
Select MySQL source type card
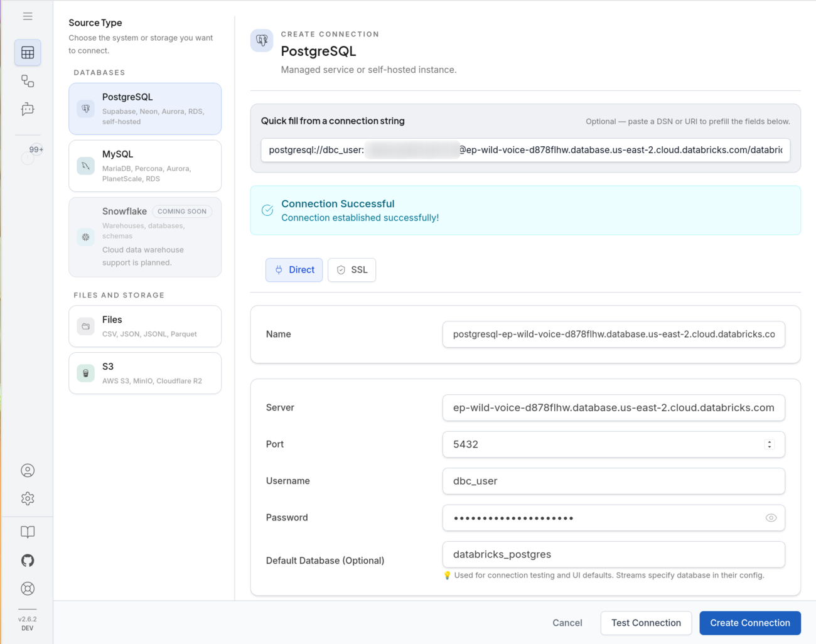tap(145, 166)
